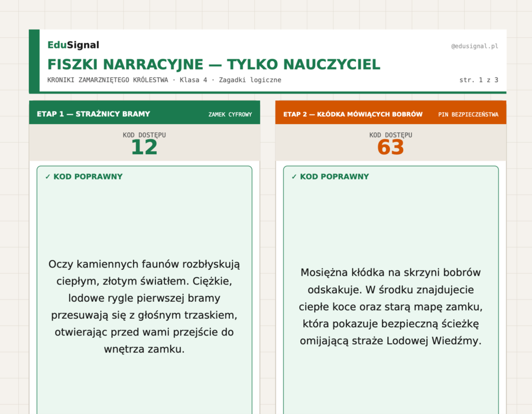Select the FISZKI NARRACYJNE — TYLKO NAUCZYCIEL title
This screenshot has height=414, width=532.
pyautogui.click(x=214, y=64)
